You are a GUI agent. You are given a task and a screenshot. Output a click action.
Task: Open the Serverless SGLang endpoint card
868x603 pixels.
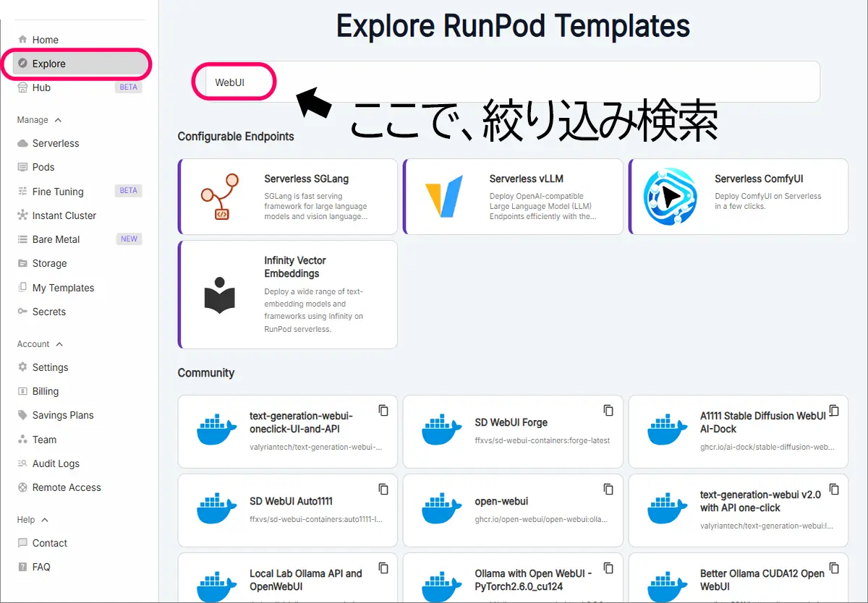click(x=288, y=197)
